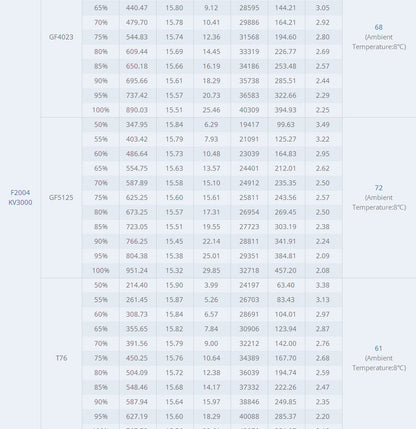Select the 347.95 thrust cell
Image resolution: width=416 pixels, height=429 pixels.
(x=137, y=125)
